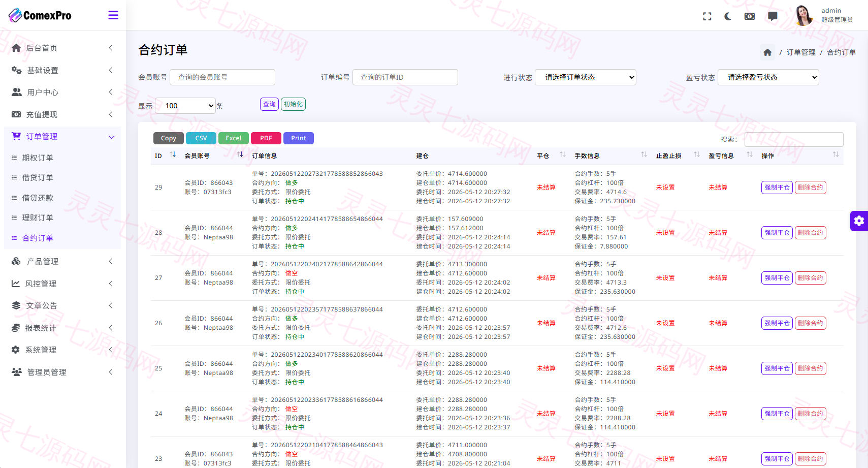868x468 pixels.
Task: Click the 系统管理 gear icon
Action: coord(16,350)
